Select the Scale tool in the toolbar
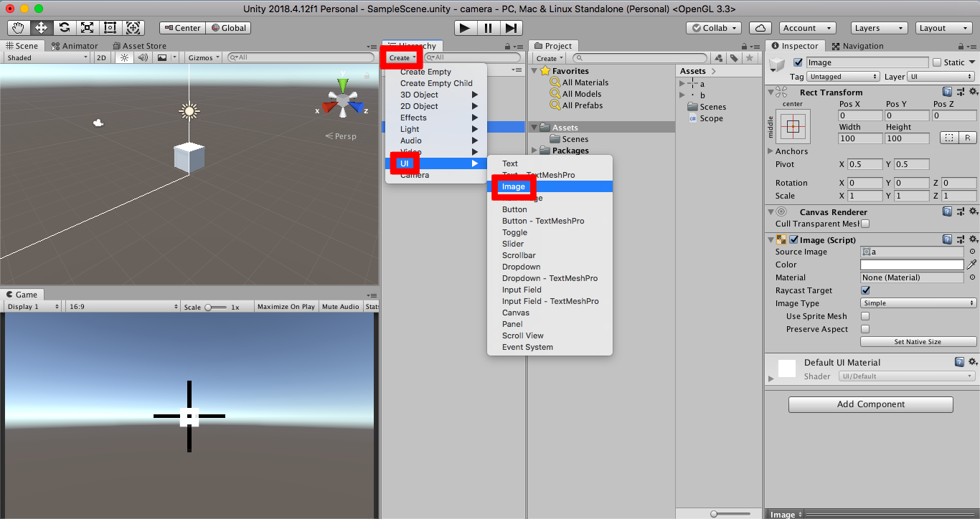Viewport: 980px width, 519px height. tap(88, 28)
